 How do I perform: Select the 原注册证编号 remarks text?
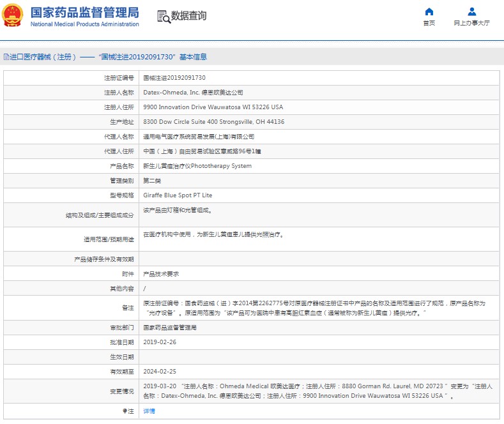(x=314, y=308)
